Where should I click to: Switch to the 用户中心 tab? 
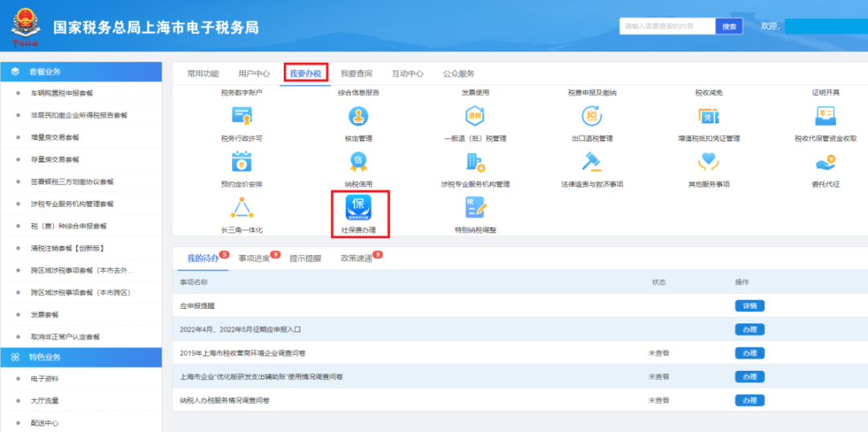(254, 73)
